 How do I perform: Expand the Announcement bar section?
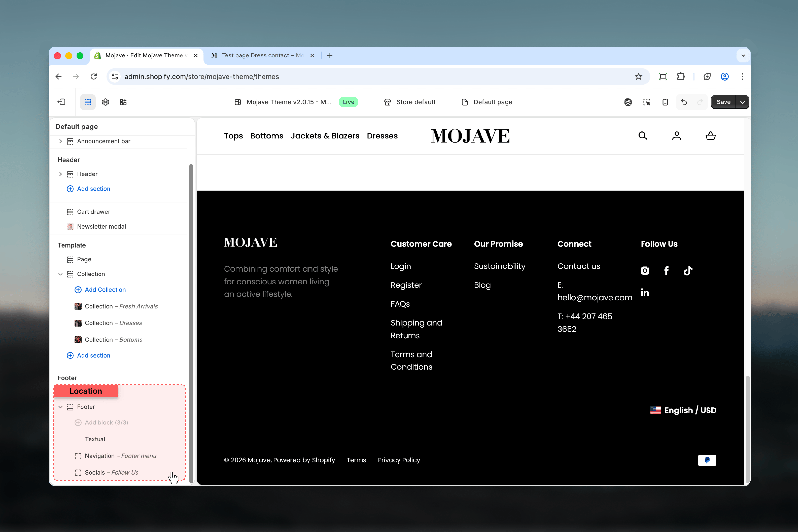[60, 141]
